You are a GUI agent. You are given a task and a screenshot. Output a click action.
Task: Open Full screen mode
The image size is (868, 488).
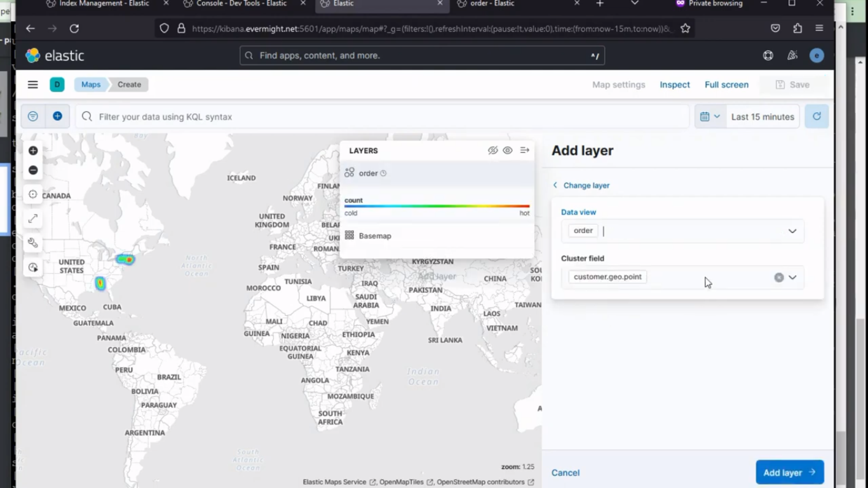(726, 85)
